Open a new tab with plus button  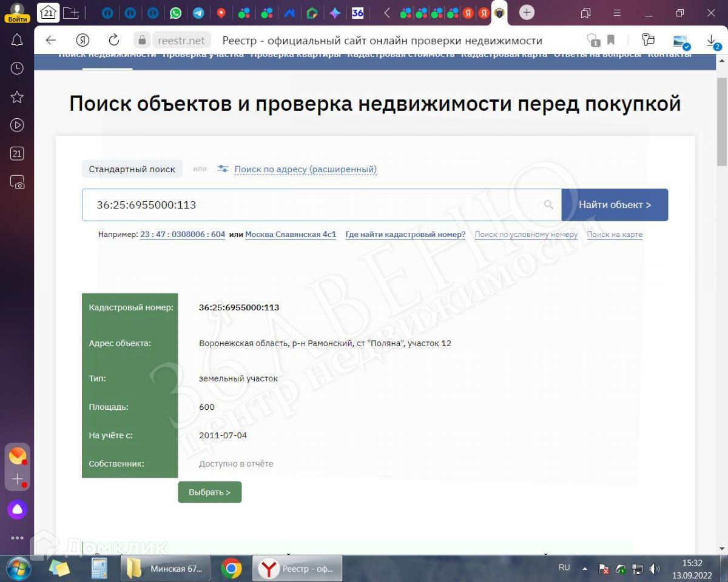pos(527,13)
